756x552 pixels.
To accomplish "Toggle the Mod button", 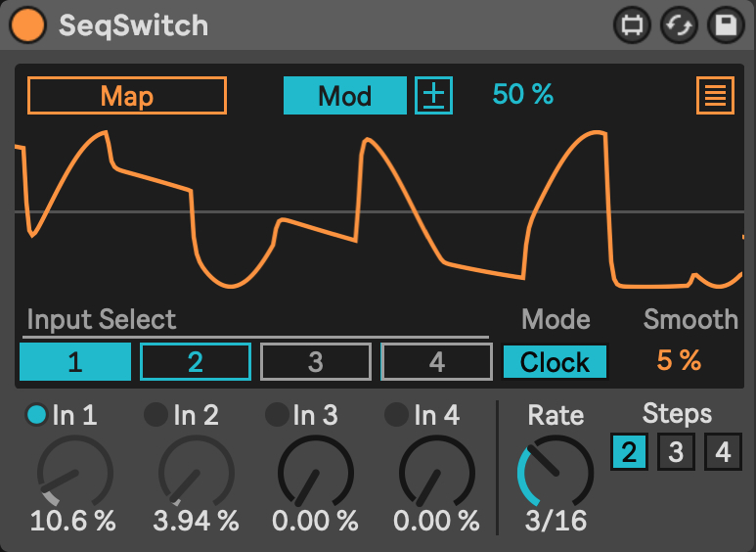I will pyautogui.click(x=344, y=96).
